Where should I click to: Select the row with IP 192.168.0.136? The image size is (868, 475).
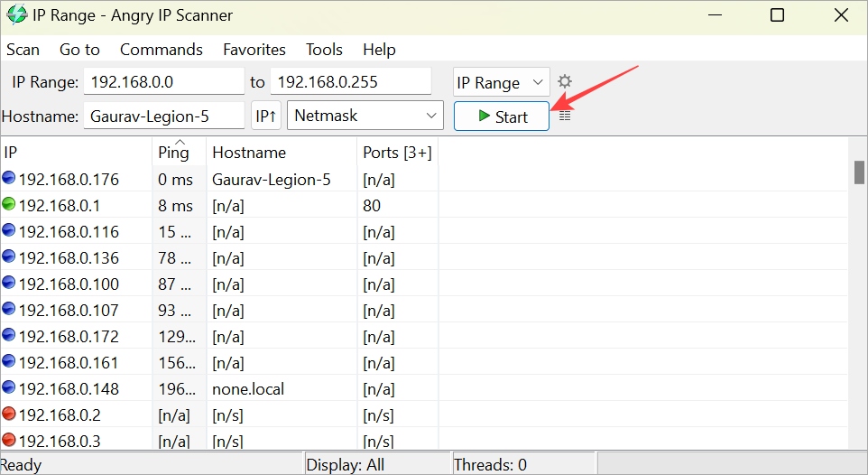424,257
